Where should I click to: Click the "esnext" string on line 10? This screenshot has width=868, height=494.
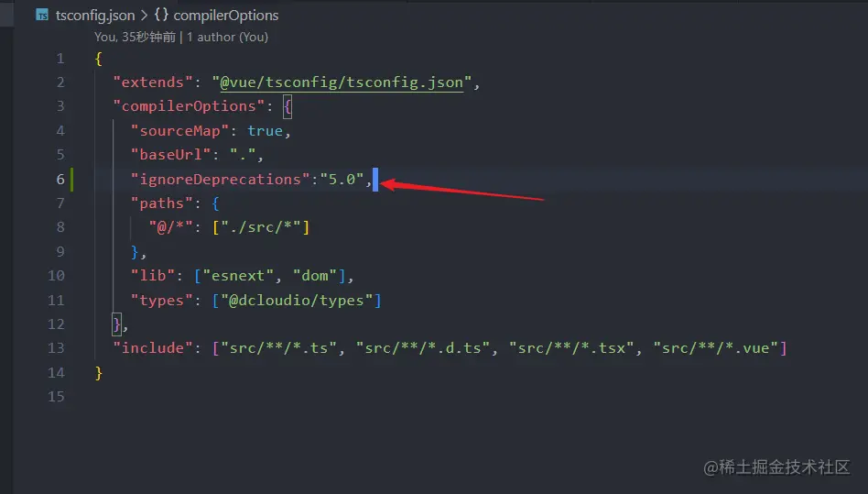point(239,276)
